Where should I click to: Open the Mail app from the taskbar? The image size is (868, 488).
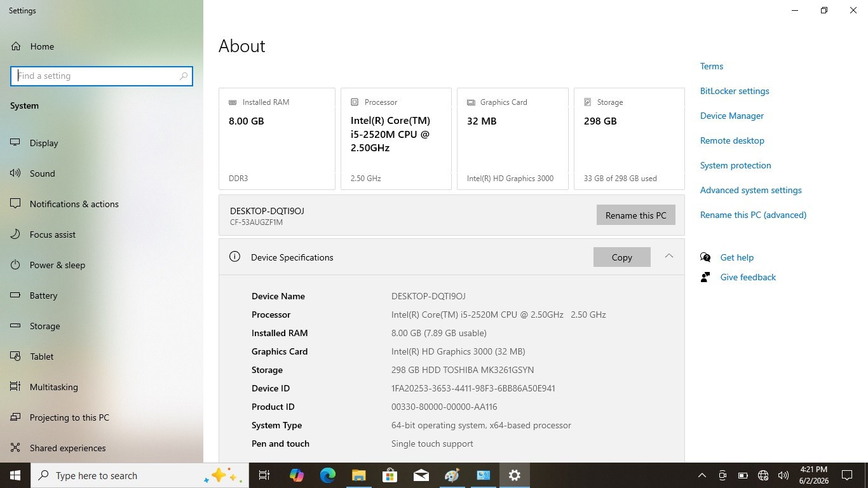[421, 475]
